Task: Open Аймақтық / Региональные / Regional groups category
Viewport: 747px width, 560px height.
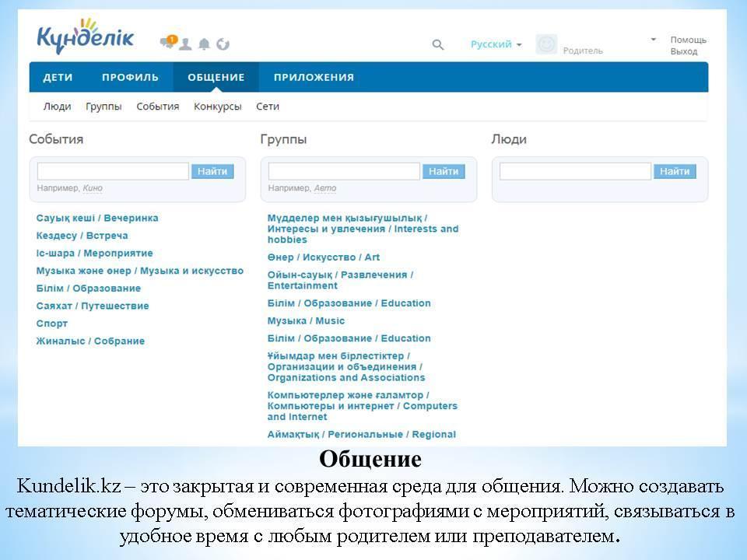Action: 362,434
